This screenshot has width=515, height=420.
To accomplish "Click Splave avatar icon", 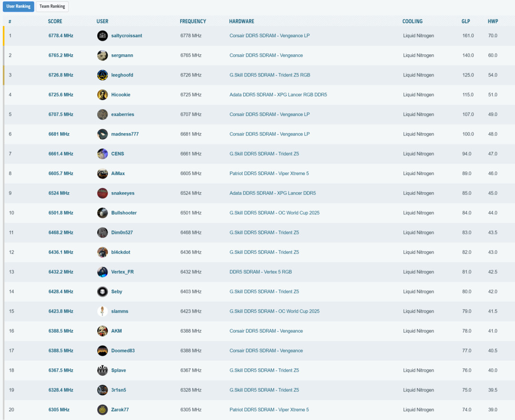I will [x=103, y=371].
